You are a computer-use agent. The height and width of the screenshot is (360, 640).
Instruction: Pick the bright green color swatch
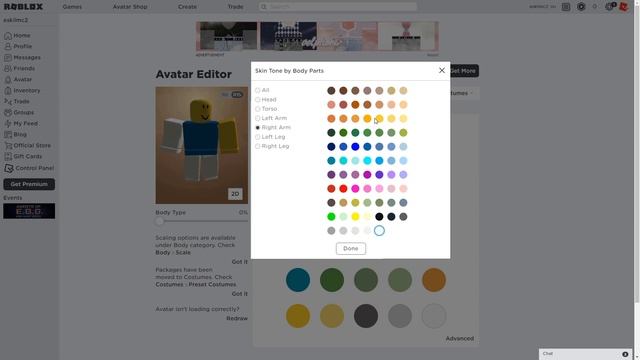coord(331,217)
